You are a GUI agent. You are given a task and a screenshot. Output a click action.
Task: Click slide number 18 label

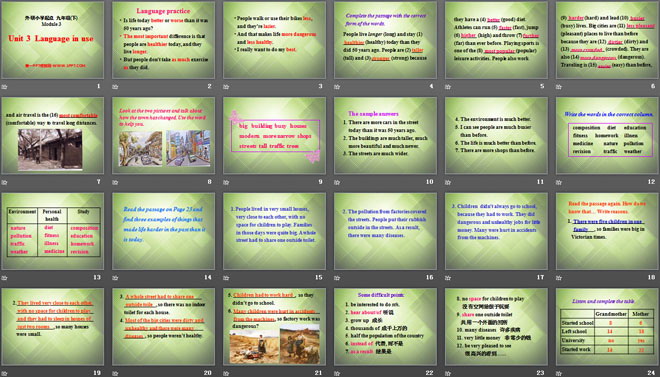point(652,277)
